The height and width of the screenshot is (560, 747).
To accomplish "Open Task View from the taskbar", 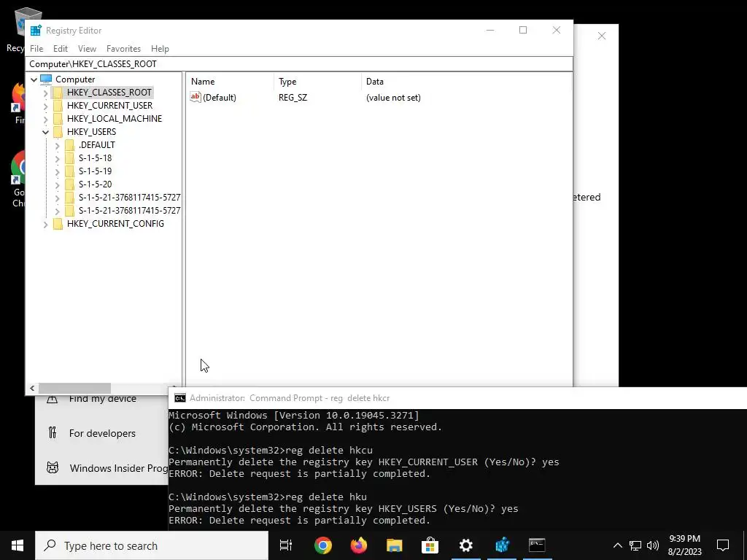I will [x=286, y=545].
